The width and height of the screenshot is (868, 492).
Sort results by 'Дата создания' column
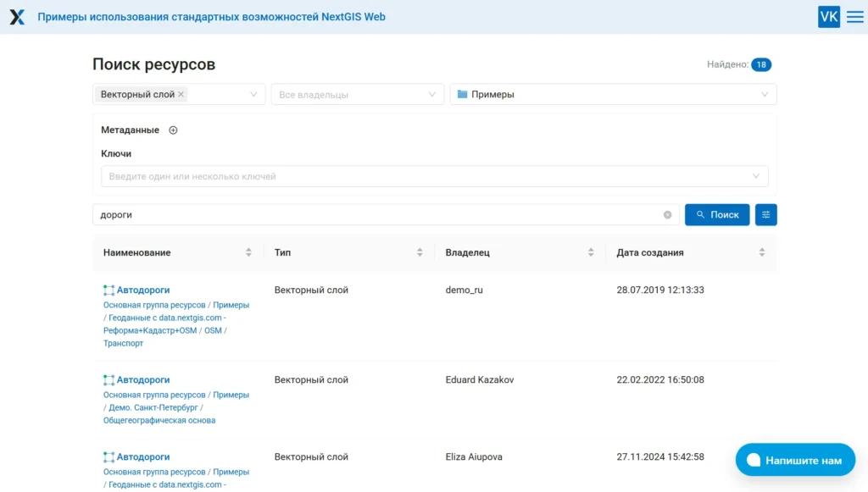pyautogui.click(x=691, y=252)
